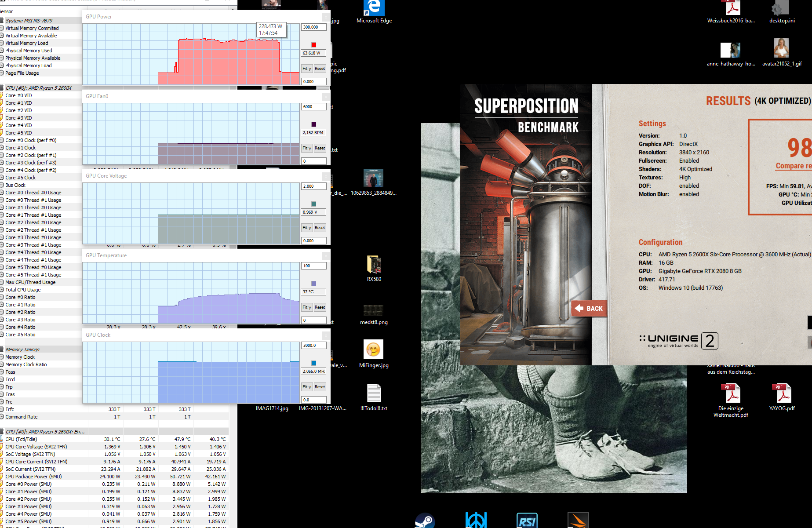Pick the blue GPU Clock graph color
The width and height of the screenshot is (812, 528).
(313, 363)
